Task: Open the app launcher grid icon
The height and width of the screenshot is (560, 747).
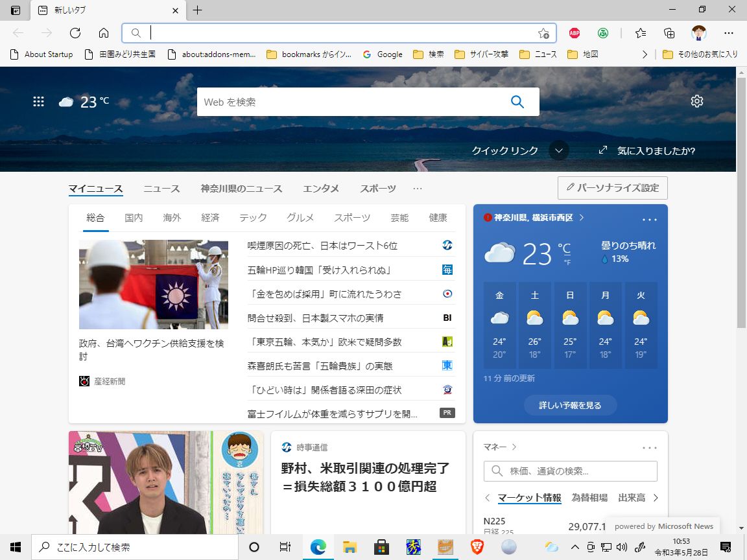Action: click(39, 101)
